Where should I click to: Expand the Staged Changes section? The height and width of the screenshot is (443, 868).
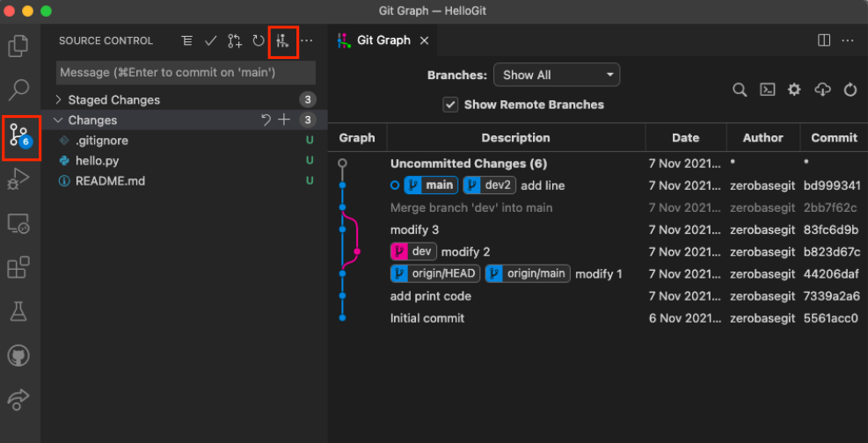[113, 100]
